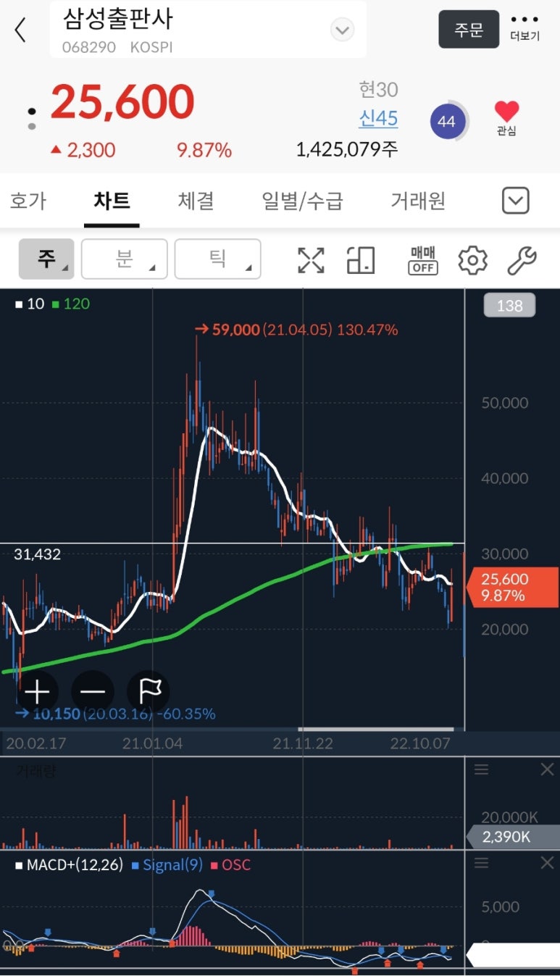The height and width of the screenshot is (976, 560).
Task: Switch to the 체결 tab
Action: (x=196, y=201)
